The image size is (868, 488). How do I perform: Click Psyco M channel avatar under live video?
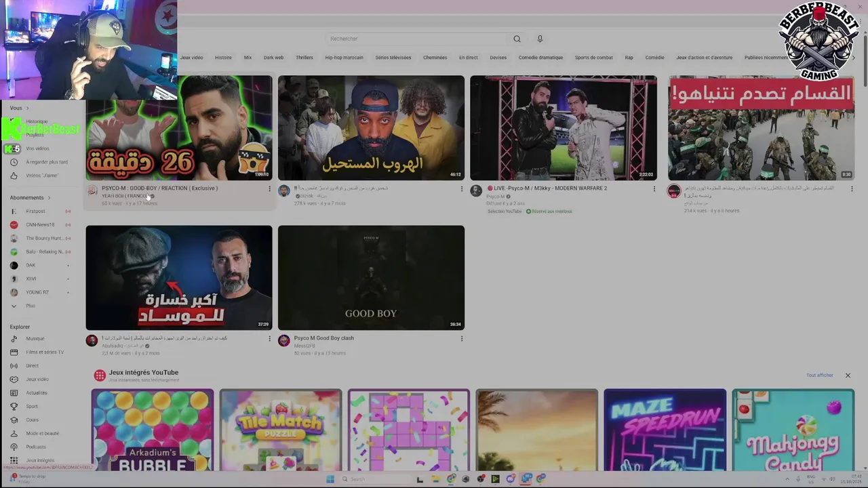(476, 190)
